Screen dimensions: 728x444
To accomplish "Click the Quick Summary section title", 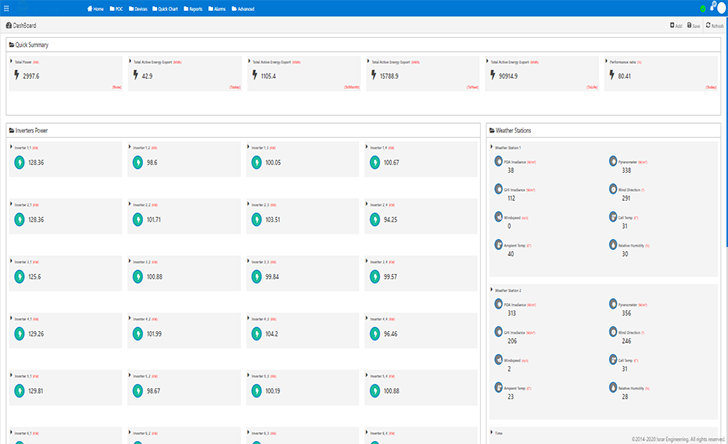I will [32, 45].
